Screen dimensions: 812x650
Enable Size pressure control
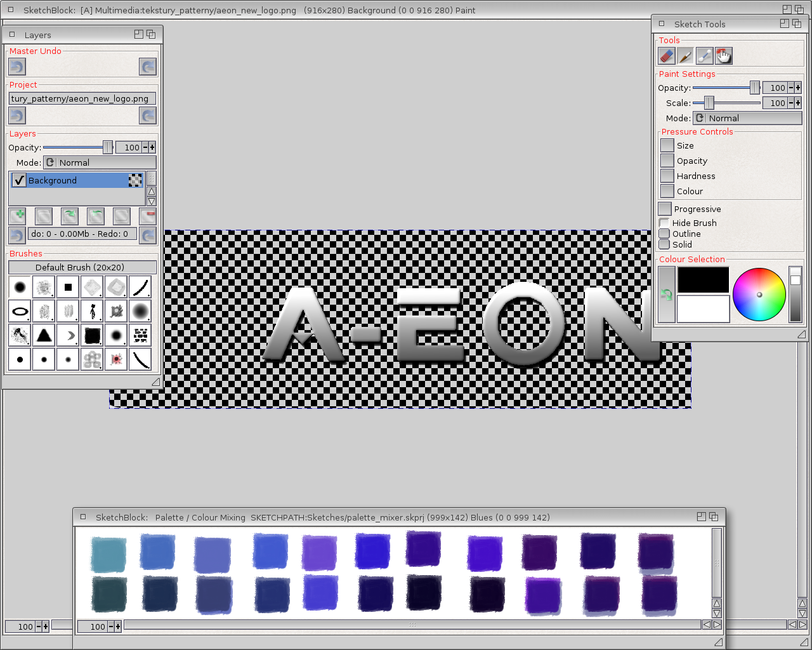667,145
